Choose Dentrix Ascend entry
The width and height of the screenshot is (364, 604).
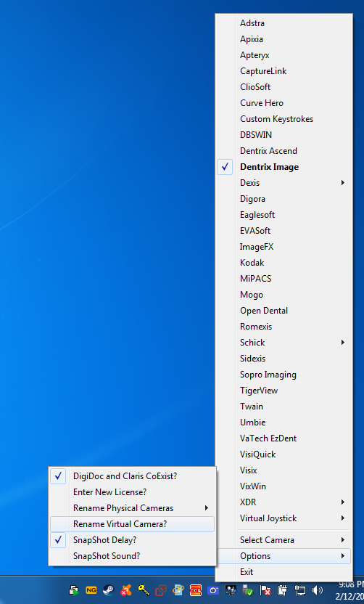click(x=284, y=151)
